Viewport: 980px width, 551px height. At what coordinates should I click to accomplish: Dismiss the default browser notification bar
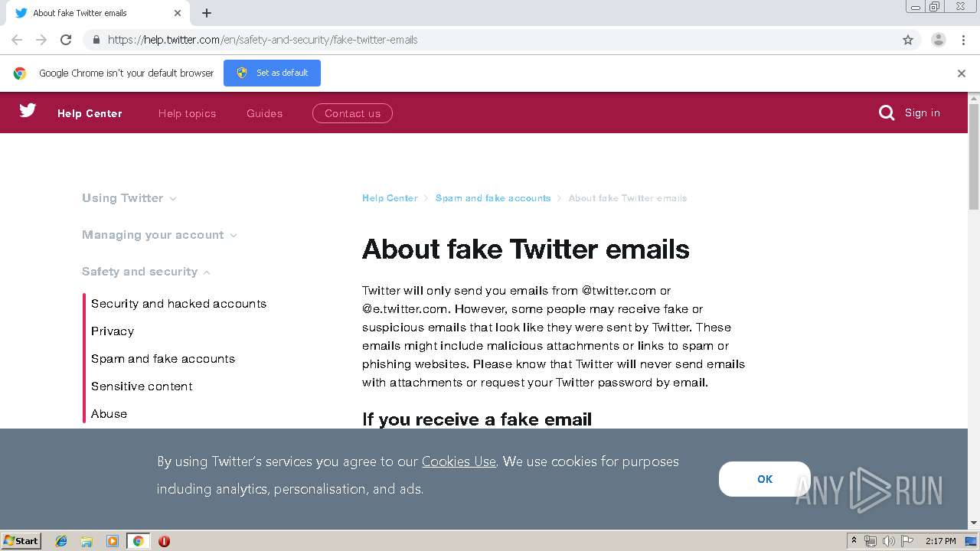961,73
